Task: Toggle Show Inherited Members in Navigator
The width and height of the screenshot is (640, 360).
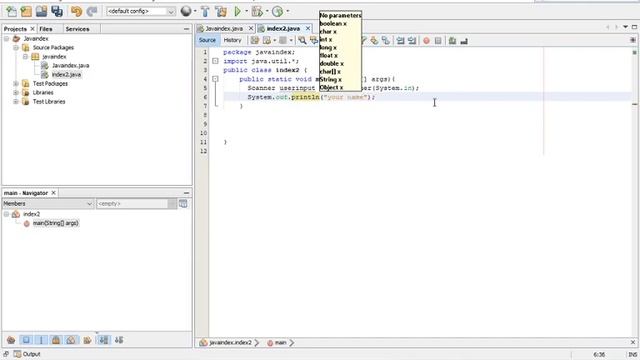Action: [11, 340]
